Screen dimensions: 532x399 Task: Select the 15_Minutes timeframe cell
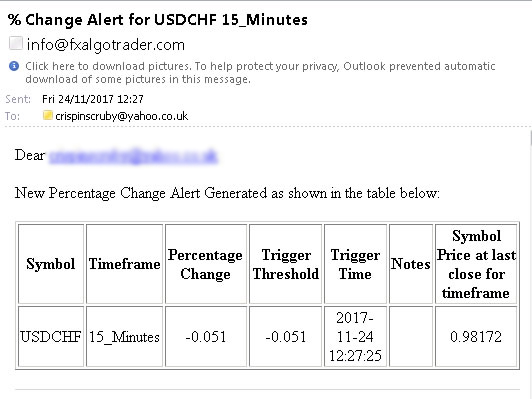125,337
